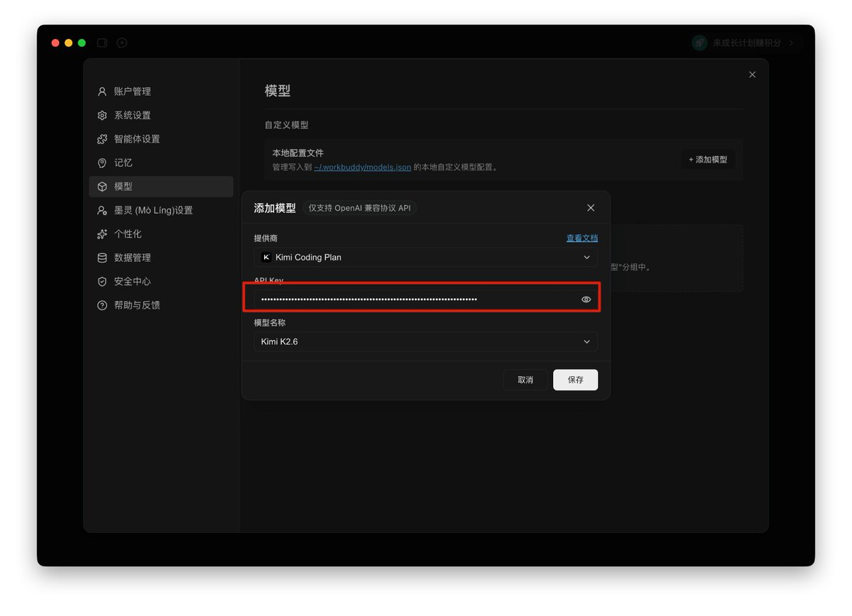Viewport: 852px width, 616px height.
Task: Click the Kimi K logo in provider field
Action: tap(266, 257)
